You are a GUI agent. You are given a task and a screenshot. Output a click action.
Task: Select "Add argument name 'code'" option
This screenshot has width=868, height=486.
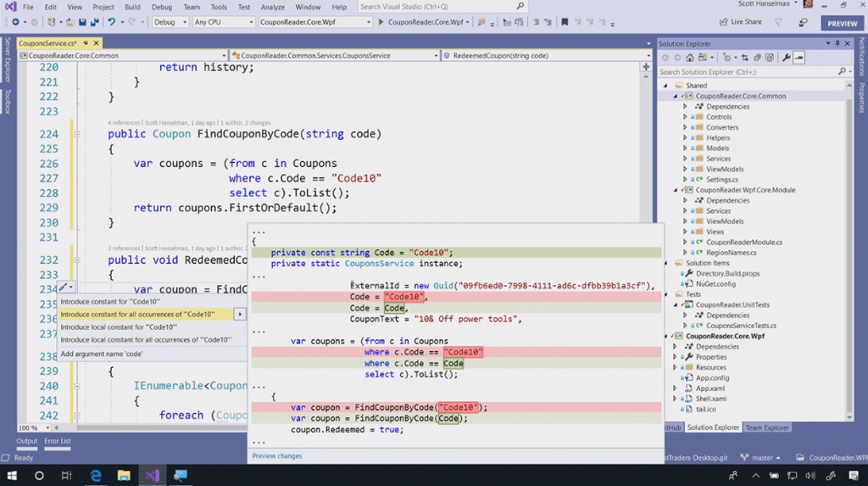[x=102, y=354]
